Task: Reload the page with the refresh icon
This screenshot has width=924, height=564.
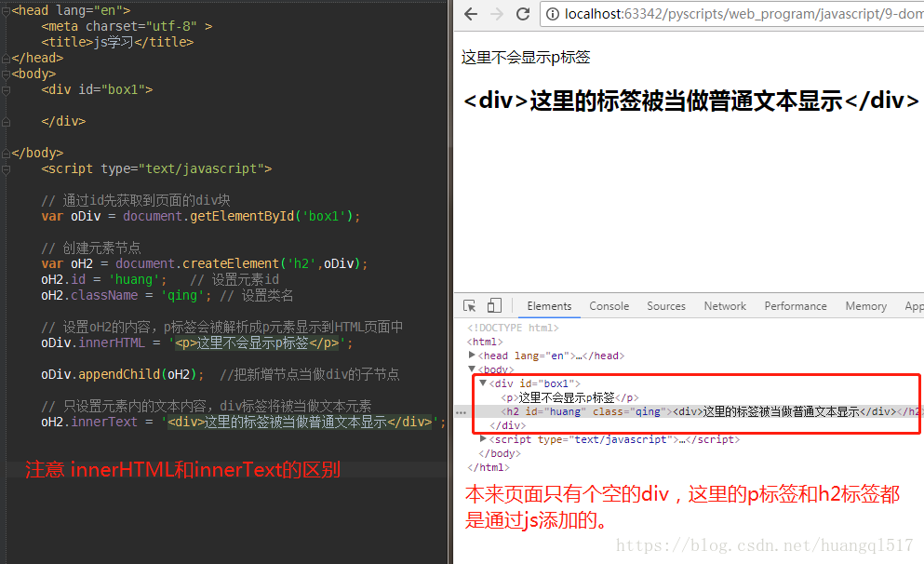Action: (523, 14)
